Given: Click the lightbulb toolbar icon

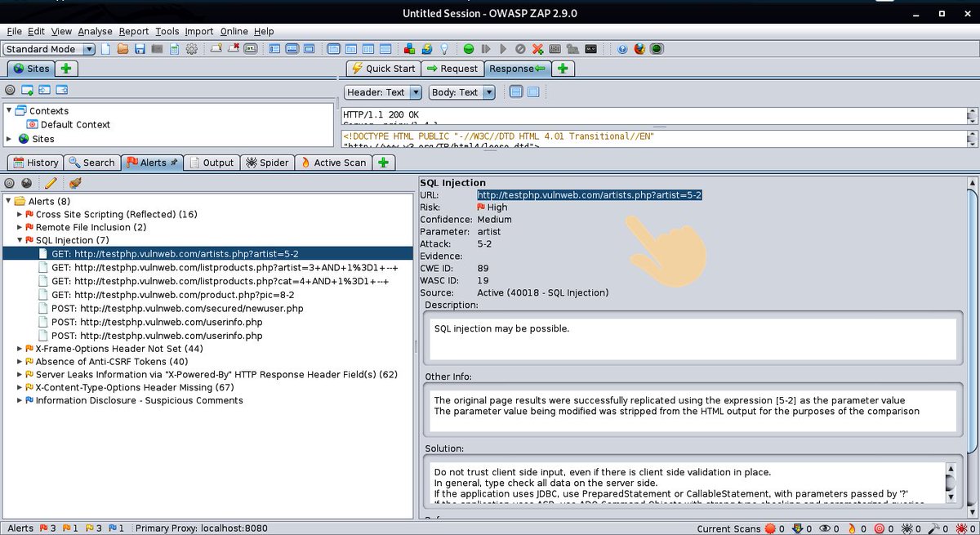Looking at the screenshot, I should click(443, 49).
